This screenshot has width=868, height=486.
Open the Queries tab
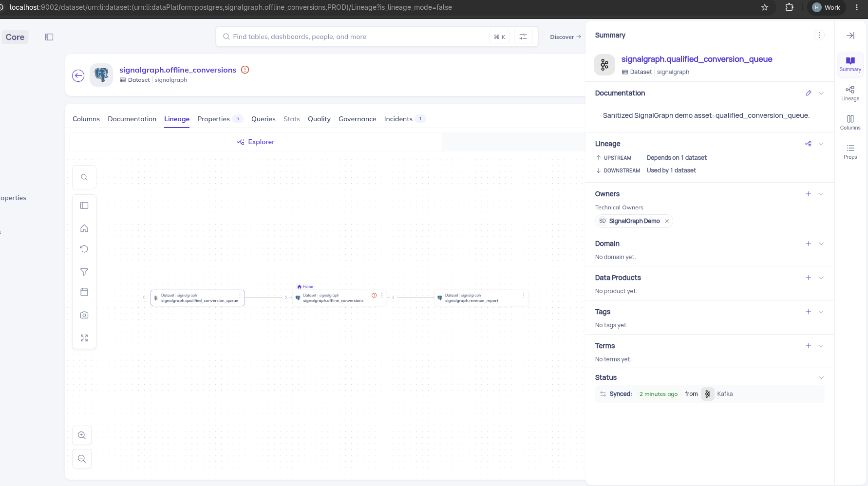(264, 119)
